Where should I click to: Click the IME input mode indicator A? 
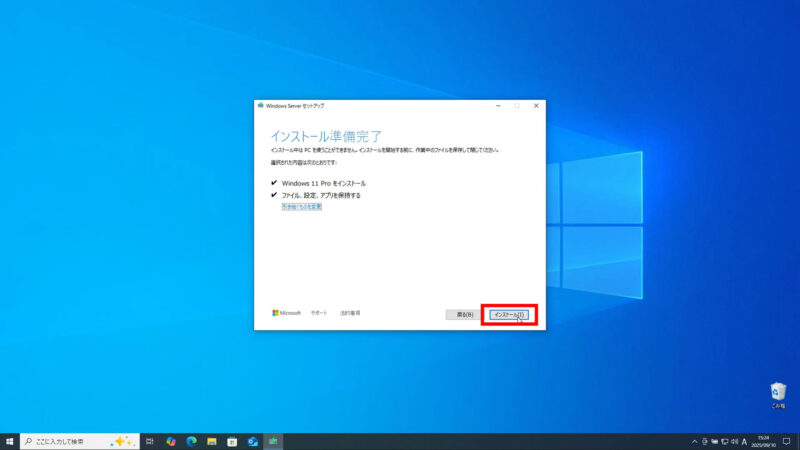744,441
